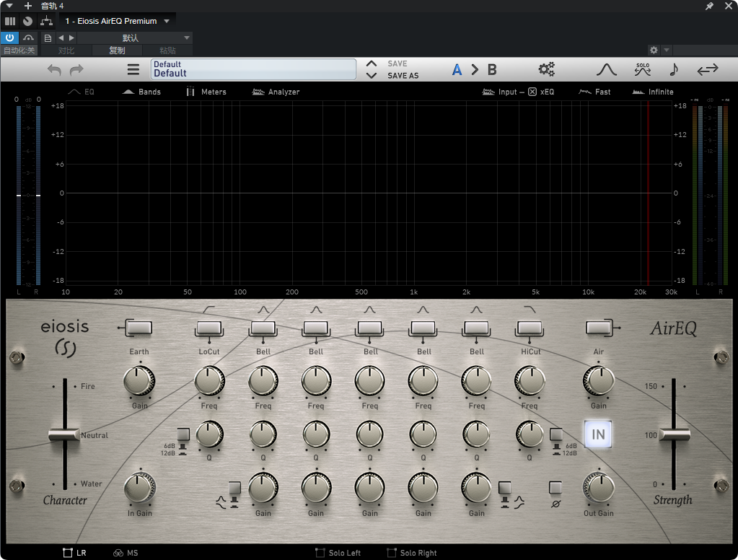Toggle the Bands display tab
The image size is (738, 560).
[x=141, y=92]
